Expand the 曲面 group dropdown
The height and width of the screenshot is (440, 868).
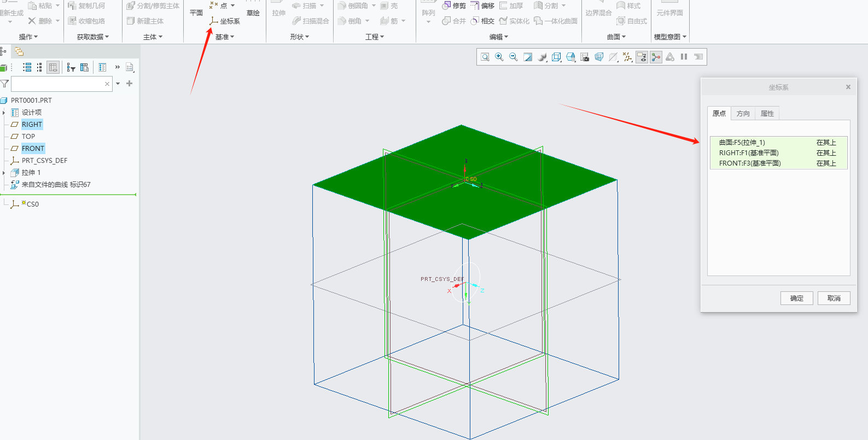pyautogui.click(x=616, y=37)
